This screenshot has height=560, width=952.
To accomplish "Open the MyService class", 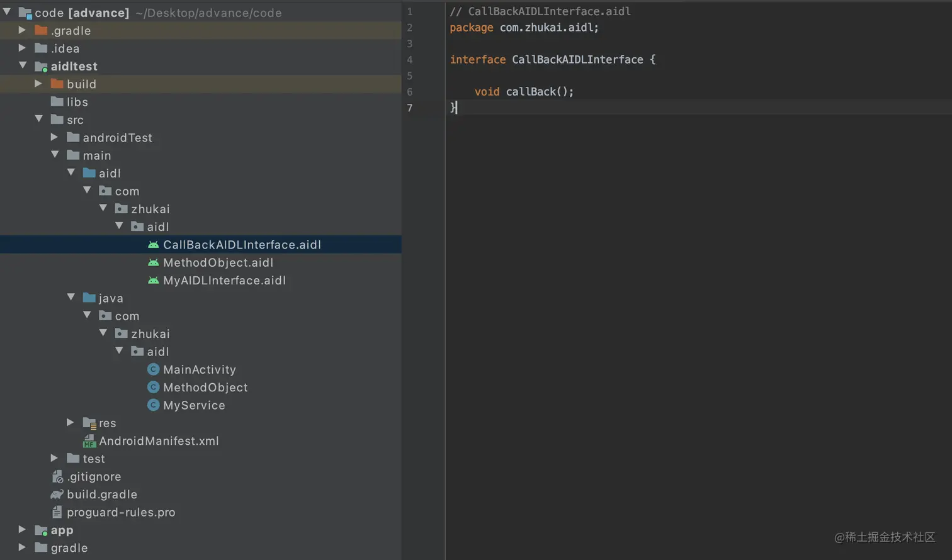I will pyautogui.click(x=194, y=405).
